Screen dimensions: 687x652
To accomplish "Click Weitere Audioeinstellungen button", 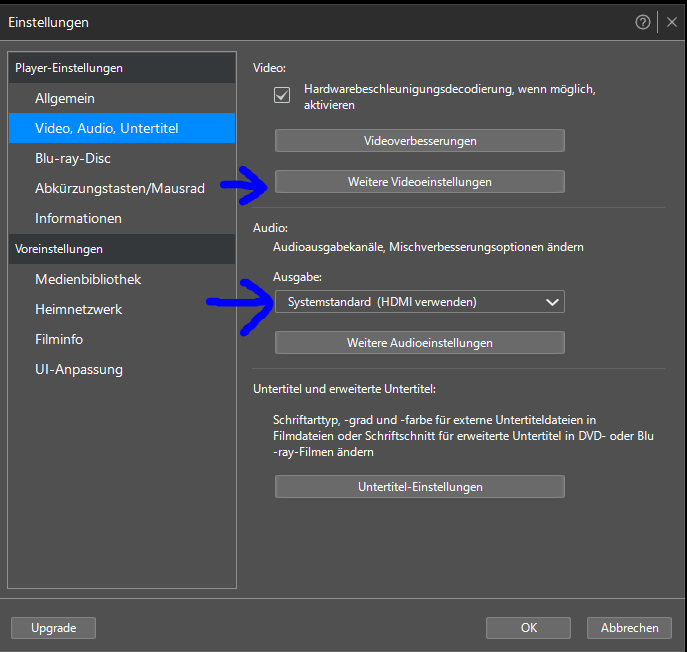I will point(420,343).
